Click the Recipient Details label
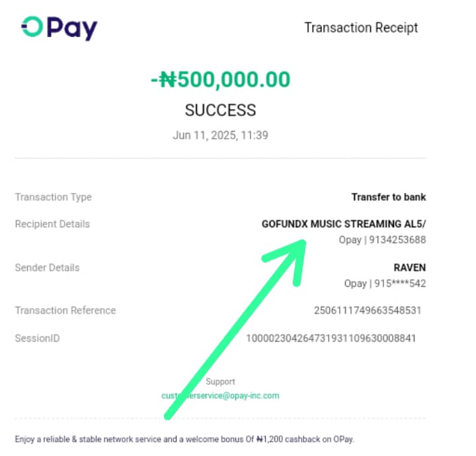This screenshot has width=476, height=456. (52, 224)
